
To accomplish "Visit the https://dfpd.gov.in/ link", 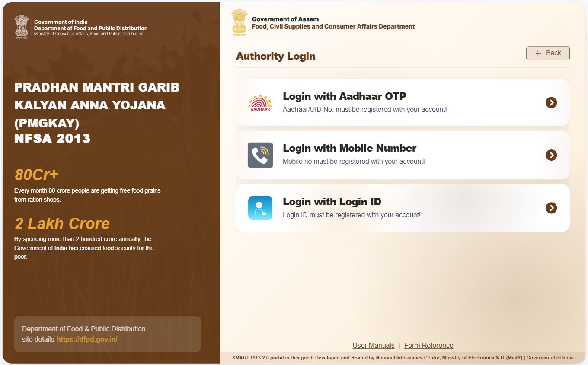I will click(87, 339).
